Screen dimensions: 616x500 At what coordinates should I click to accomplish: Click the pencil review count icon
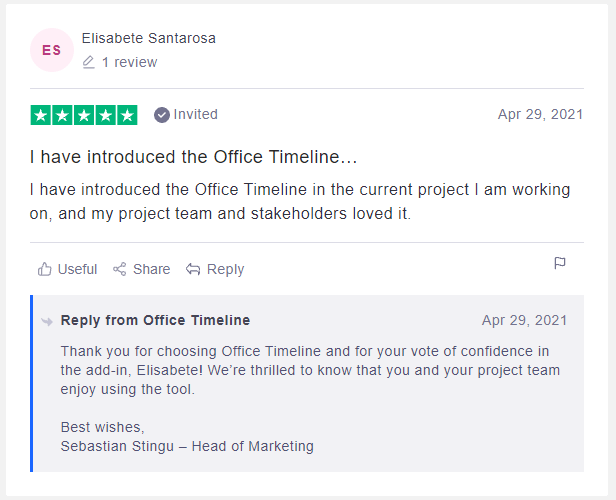pyautogui.click(x=89, y=62)
